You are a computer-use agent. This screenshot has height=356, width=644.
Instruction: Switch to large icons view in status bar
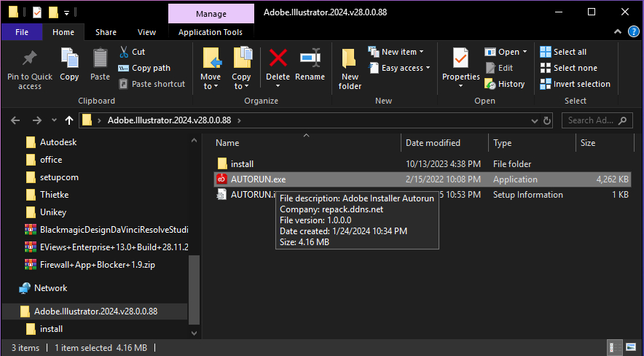pyautogui.click(x=630, y=347)
